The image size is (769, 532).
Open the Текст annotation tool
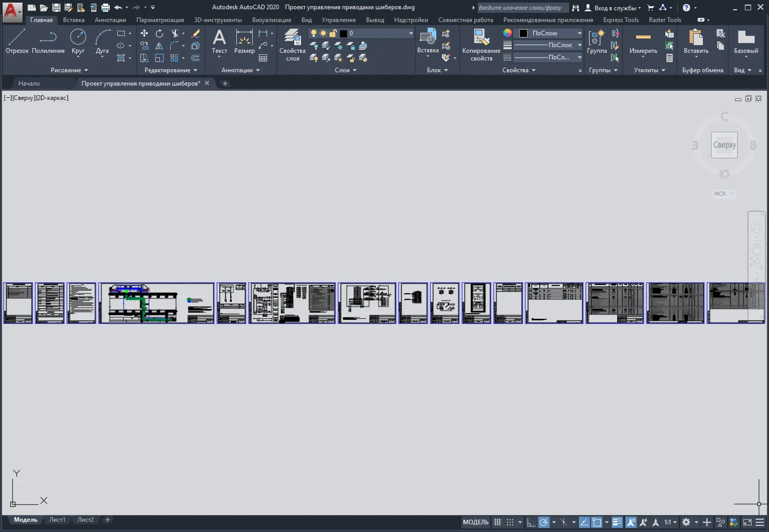[219, 42]
